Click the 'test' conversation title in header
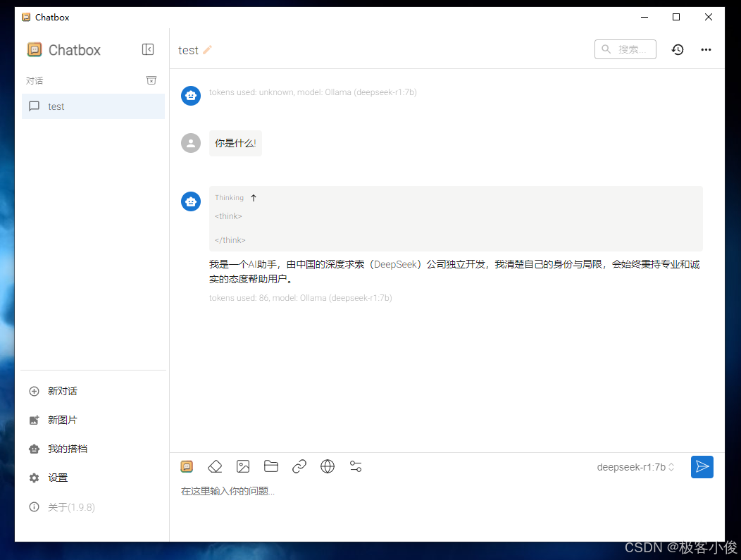741x560 pixels. [x=188, y=50]
